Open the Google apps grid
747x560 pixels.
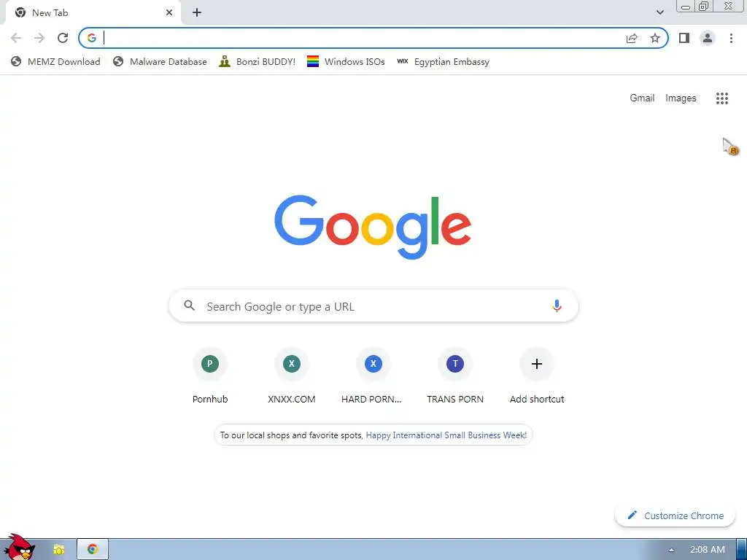coord(721,98)
